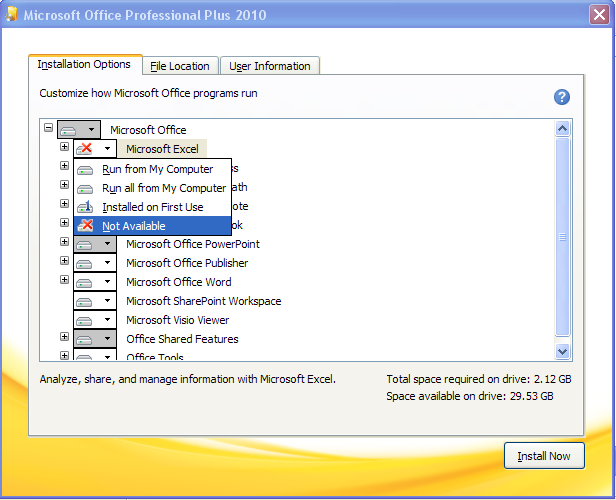This screenshot has height=500, width=616.
Task: Click 'Customize how Microsoft Office programs run' heading
Action: click(x=148, y=93)
